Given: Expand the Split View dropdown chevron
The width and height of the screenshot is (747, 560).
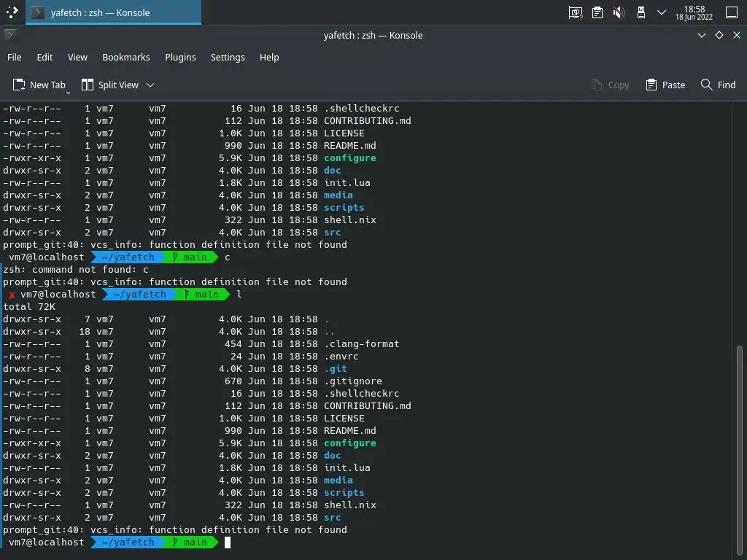Looking at the screenshot, I should [x=150, y=85].
